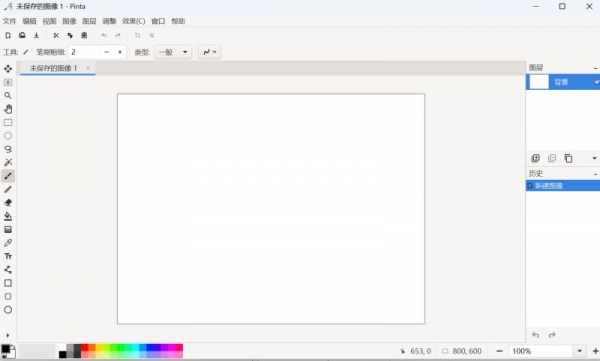Open the 编辑 menu
Viewport: 600px width, 361px height.
(29, 21)
